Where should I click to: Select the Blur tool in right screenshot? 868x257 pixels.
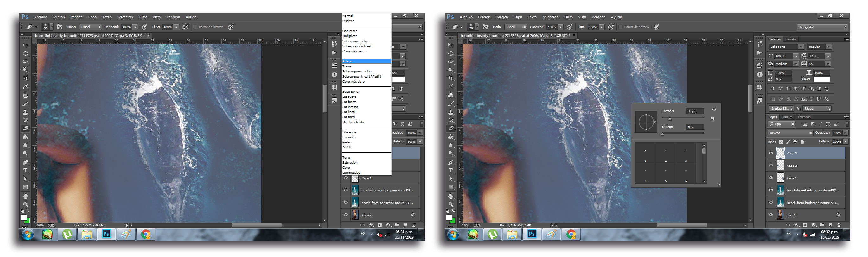coord(451,145)
